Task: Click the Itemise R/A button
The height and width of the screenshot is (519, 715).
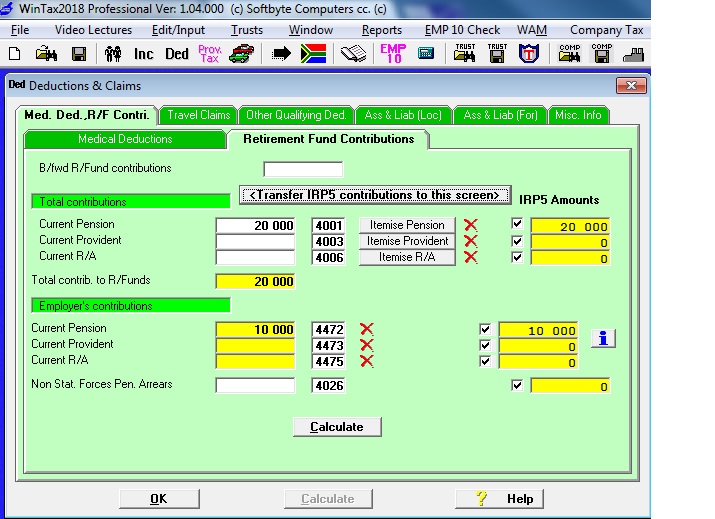Action: pos(407,257)
